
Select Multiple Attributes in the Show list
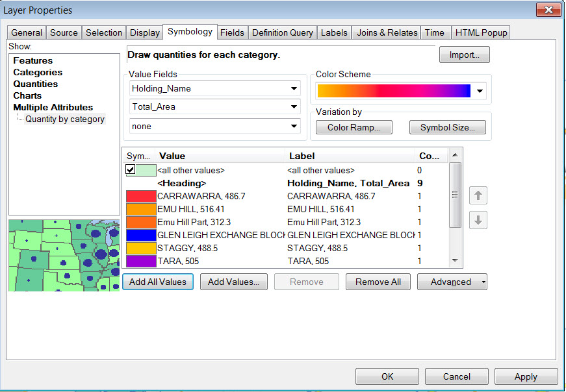tap(53, 108)
